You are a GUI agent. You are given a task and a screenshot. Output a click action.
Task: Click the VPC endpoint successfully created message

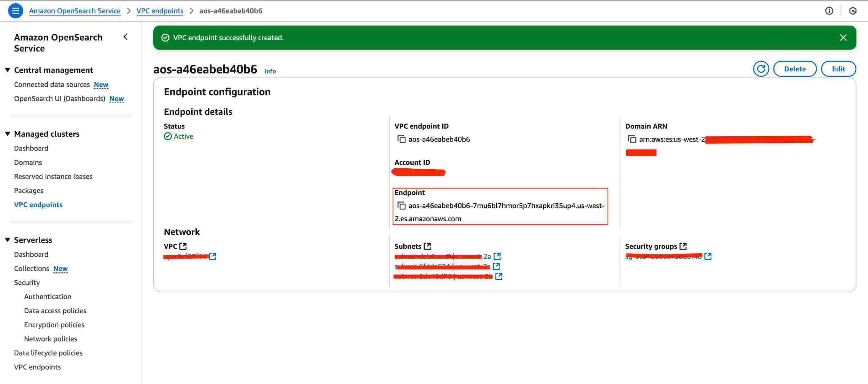point(228,38)
